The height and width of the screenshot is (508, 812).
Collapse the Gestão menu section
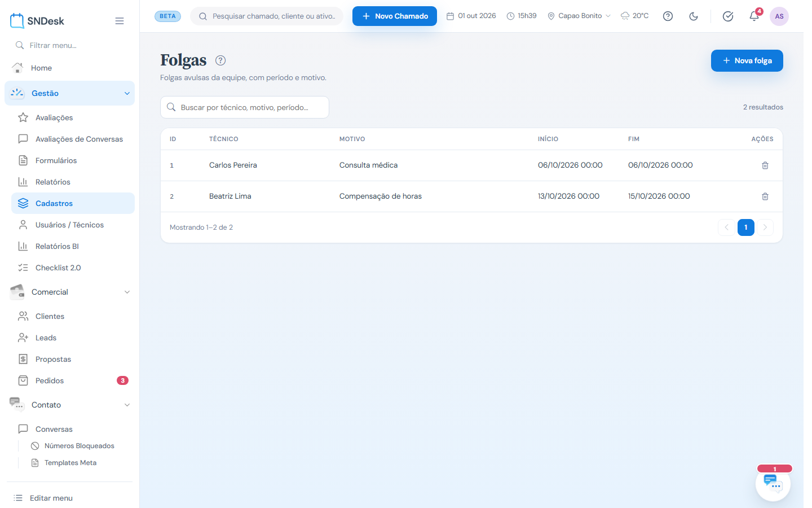click(x=70, y=93)
